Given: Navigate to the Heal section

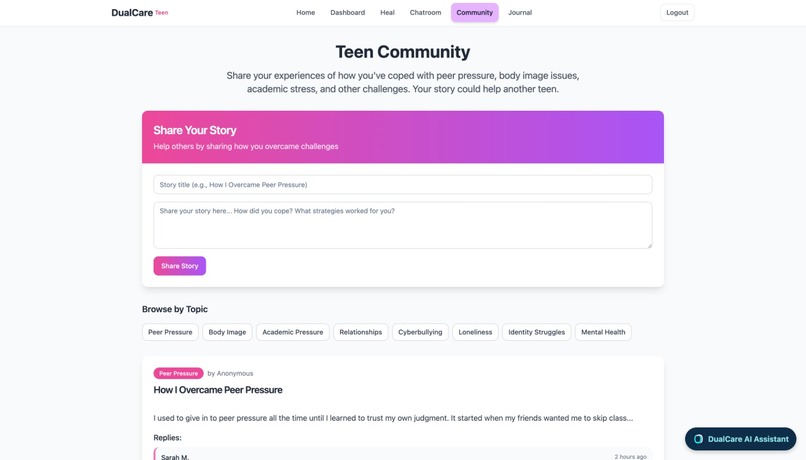Looking at the screenshot, I should [387, 12].
